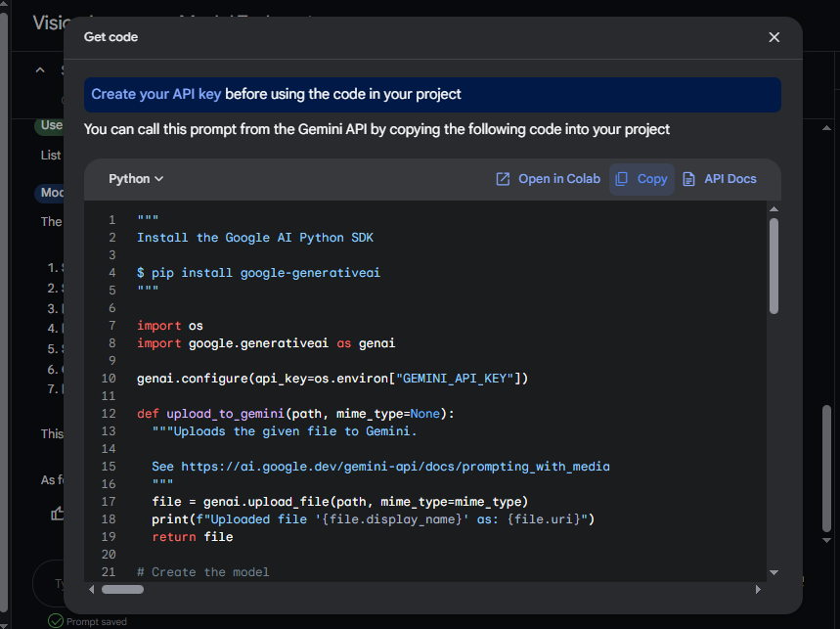Click the scroll-down arrow below the code scrollbar
840x629 pixels.
(x=774, y=571)
